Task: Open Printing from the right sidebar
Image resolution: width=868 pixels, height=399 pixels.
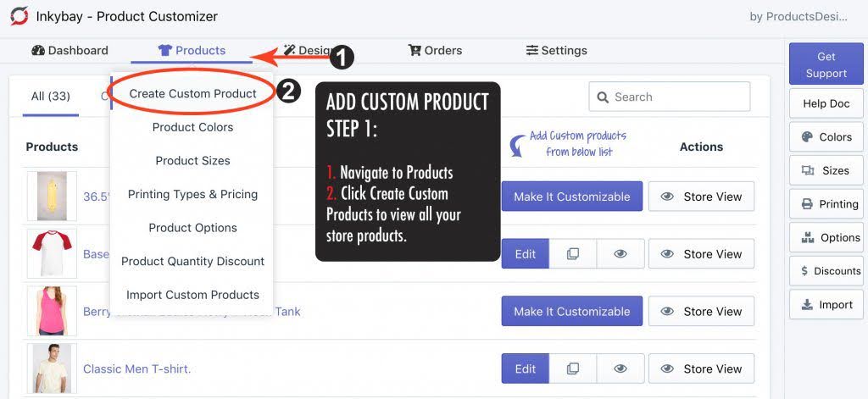Action: 826,204
